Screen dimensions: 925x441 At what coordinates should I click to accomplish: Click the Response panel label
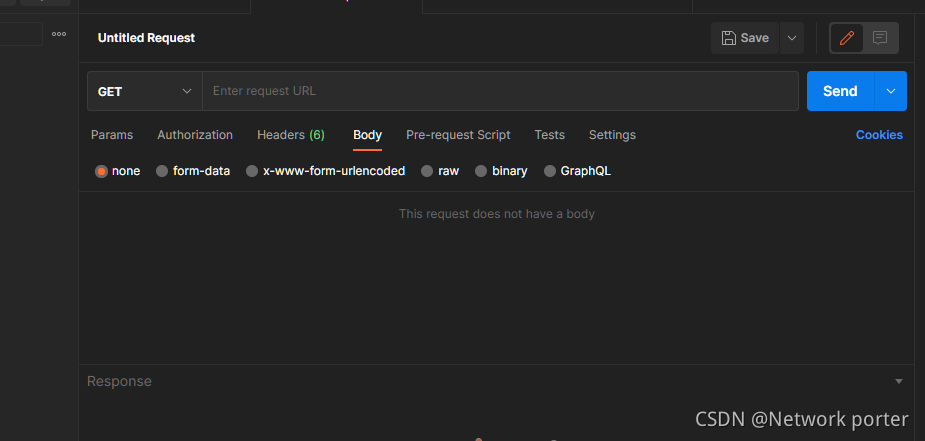point(119,381)
